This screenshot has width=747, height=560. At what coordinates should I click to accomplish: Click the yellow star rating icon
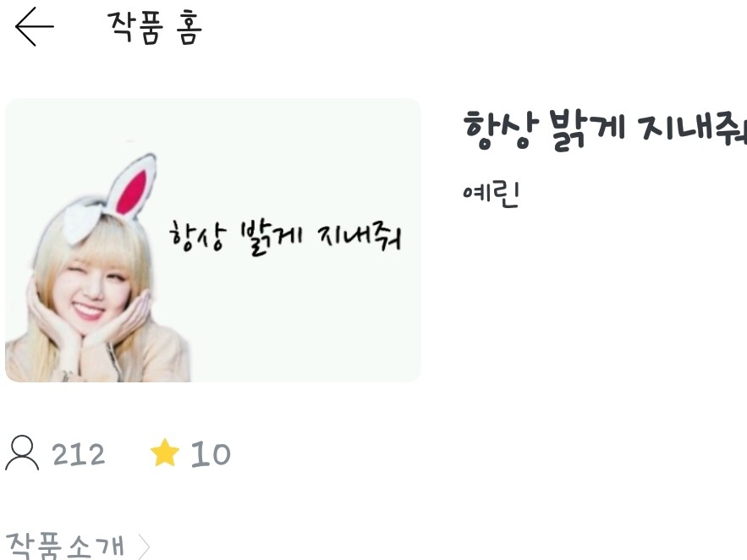(x=164, y=453)
